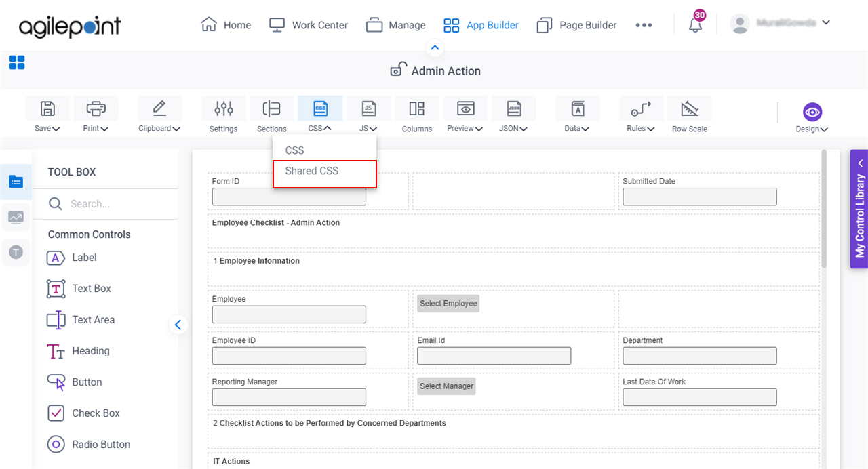Click the Preview toolbar icon
The width and height of the screenshot is (868, 469).
465,108
